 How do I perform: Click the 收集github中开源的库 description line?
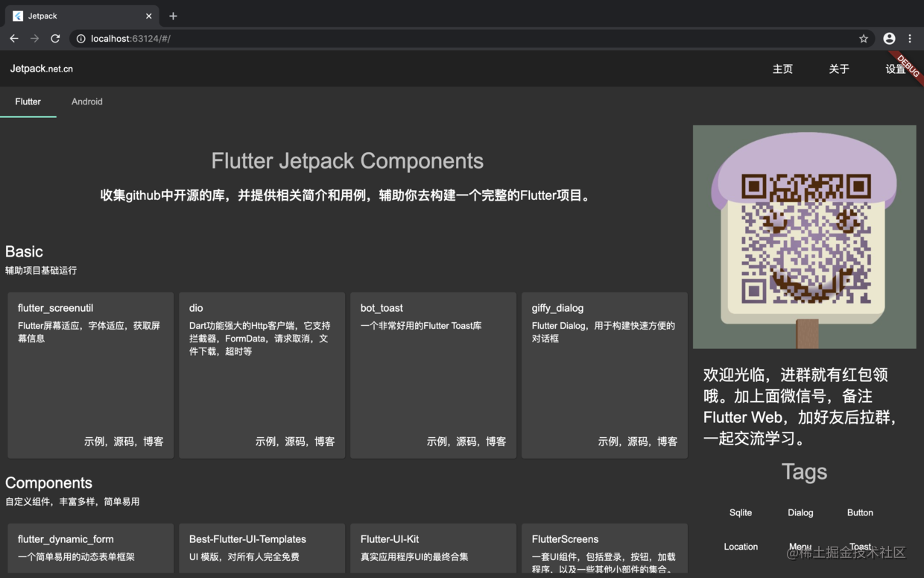[347, 196]
